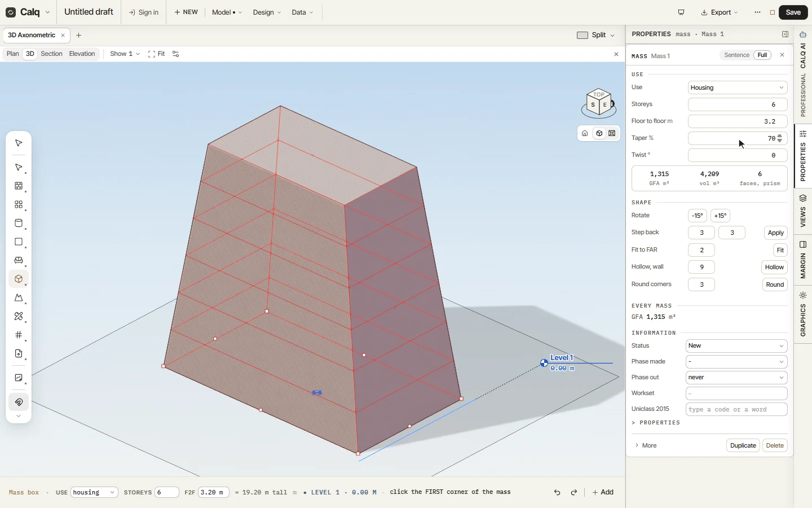This screenshot has height=508, width=812.
Task: Toggle the magnet snap tool
Action: pyautogui.click(x=19, y=402)
